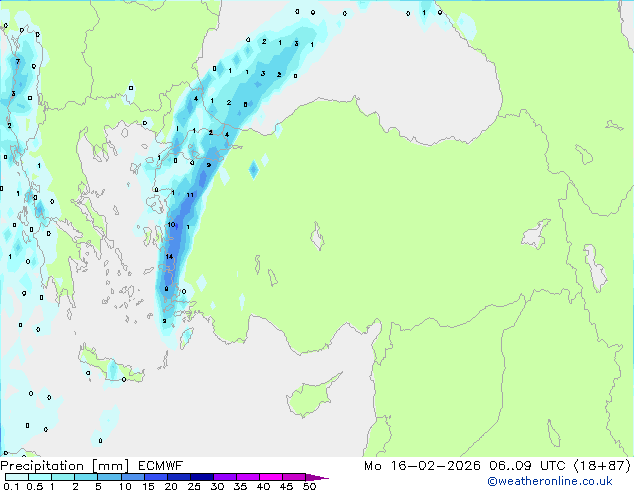634x490 pixels.
Task: Click the '20' legend scale value
Action: pyautogui.click(x=171, y=486)
